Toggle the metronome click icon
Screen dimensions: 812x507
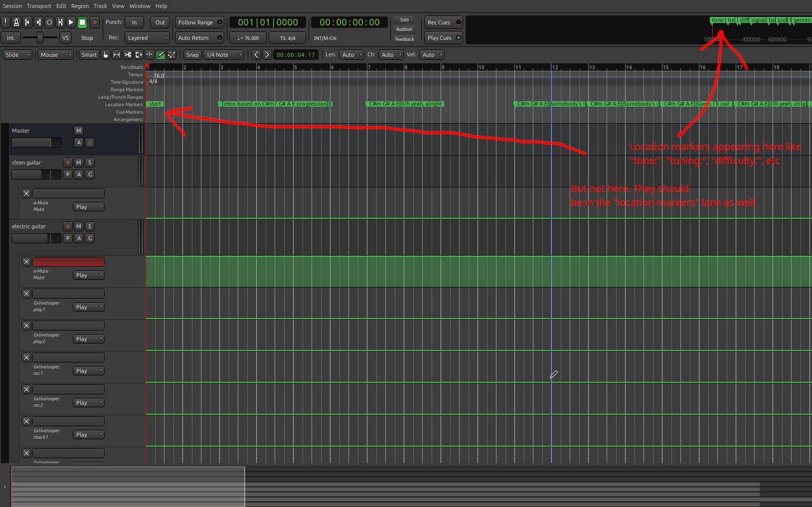tap(16, 22)
